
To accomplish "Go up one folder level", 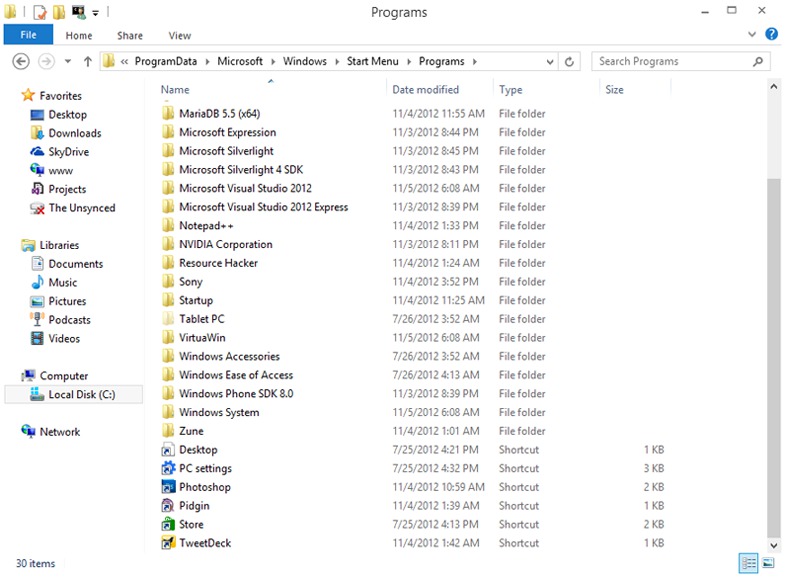I will coord(88,62).
